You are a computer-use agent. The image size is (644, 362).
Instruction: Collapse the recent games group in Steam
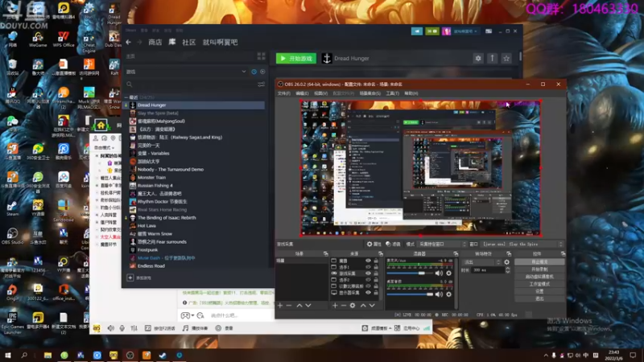pyautogui.click(x=126, y=97)
